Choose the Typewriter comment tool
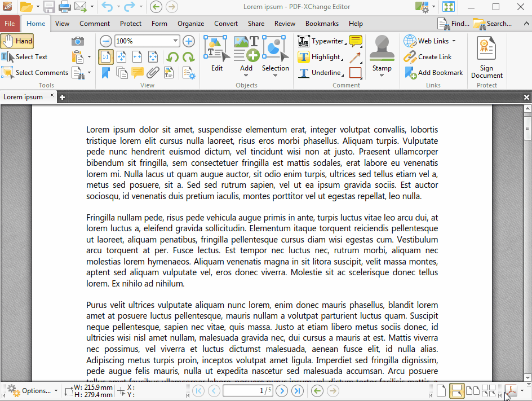 [322, 41]
